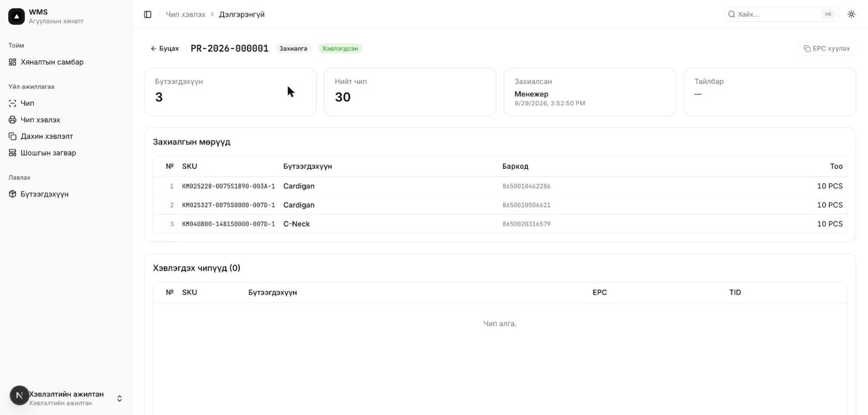868x415 pixels.
Task: Open the user account switcher chevrons
Action: click(119, 398)
